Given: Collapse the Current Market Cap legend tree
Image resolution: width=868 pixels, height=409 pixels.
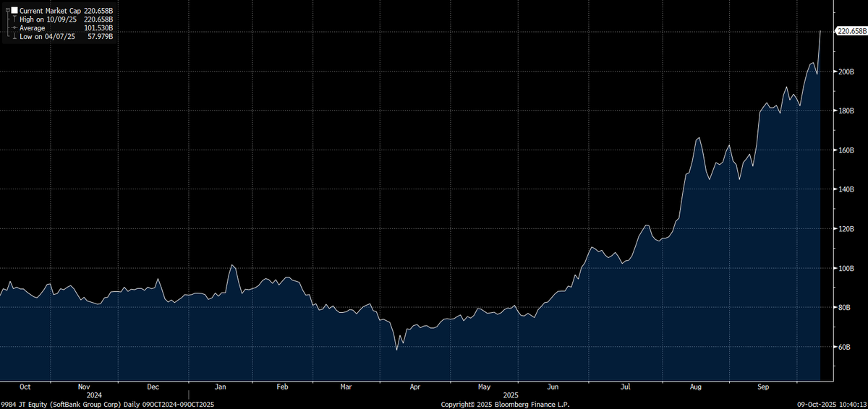Looking at the screenshot, I should coord(7,12).
